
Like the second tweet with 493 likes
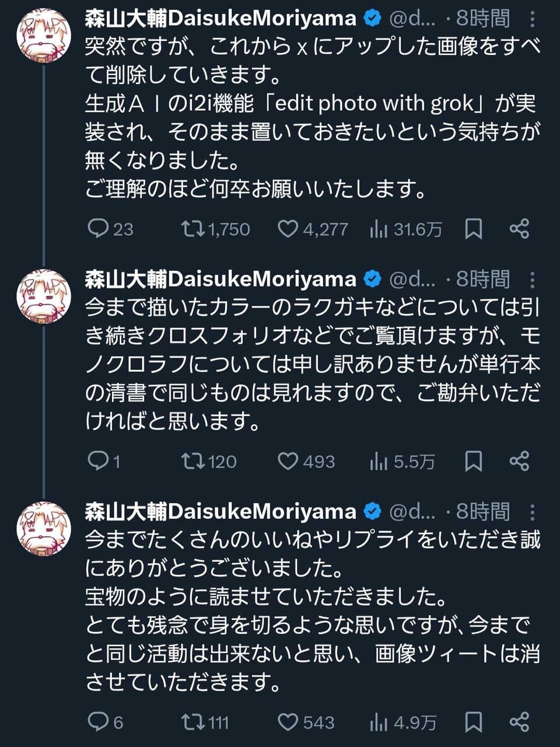click(288, 461)
